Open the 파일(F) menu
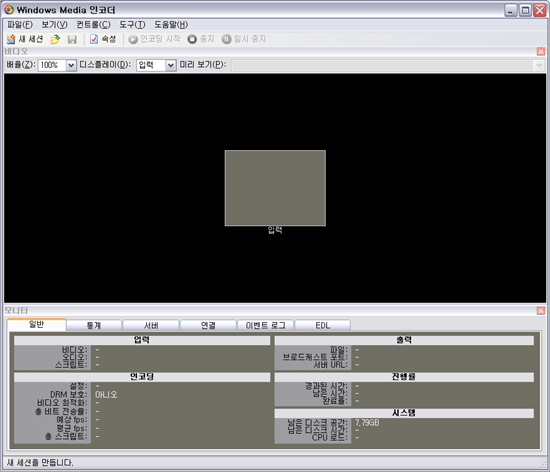Viewport: 550px width, 473px height. pyautogui.click(x=20, y=25)
